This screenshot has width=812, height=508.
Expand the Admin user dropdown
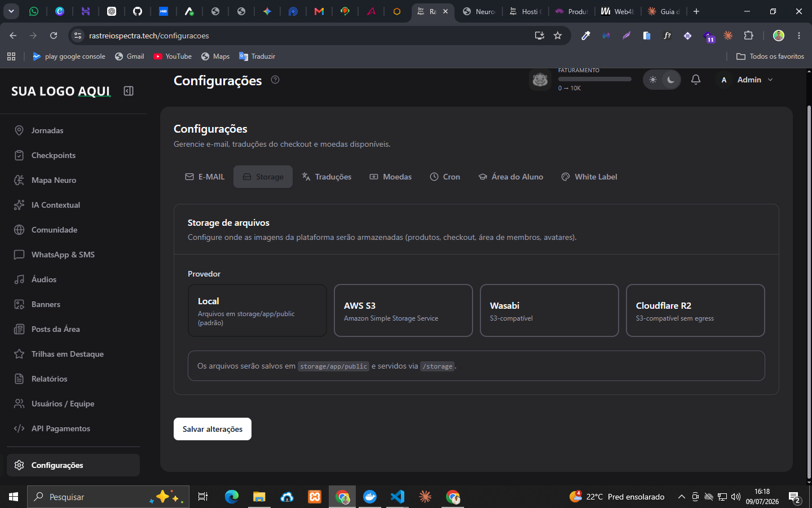point(745,80)
